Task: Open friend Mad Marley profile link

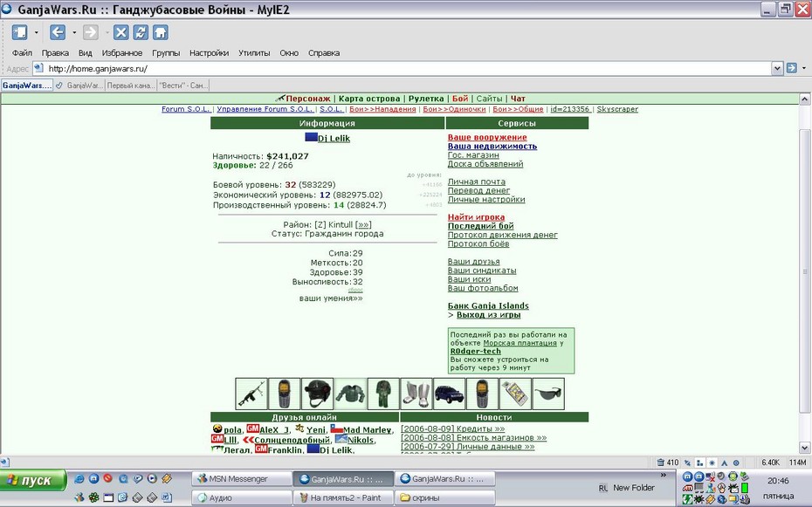Action: tap(367, 430)
